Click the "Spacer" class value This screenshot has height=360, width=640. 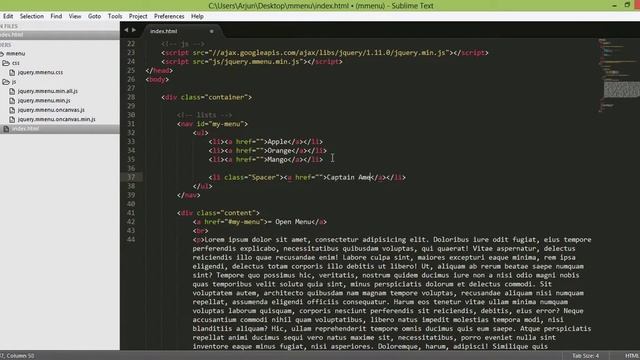(x=263, y=177)
